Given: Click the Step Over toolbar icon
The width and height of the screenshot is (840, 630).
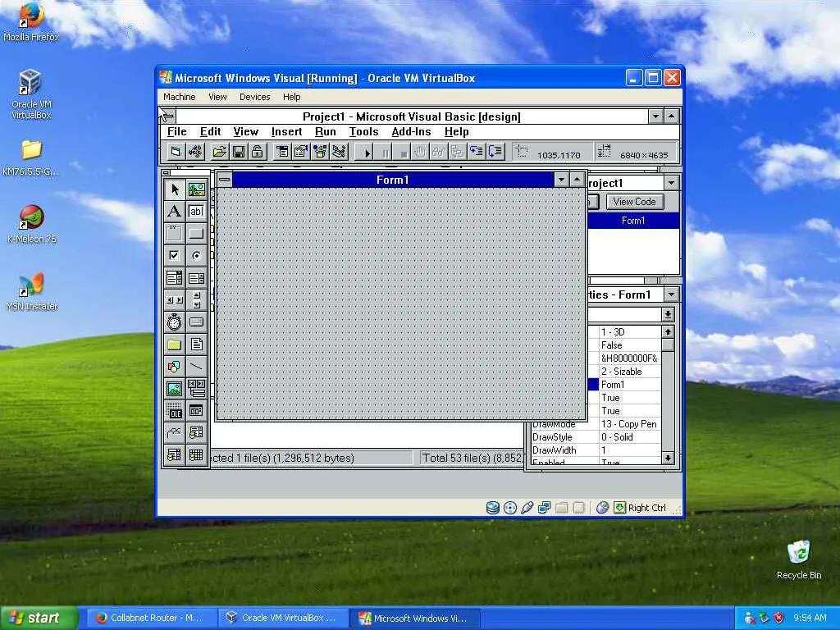Looking at the screenshot, I should coord(495,152).
